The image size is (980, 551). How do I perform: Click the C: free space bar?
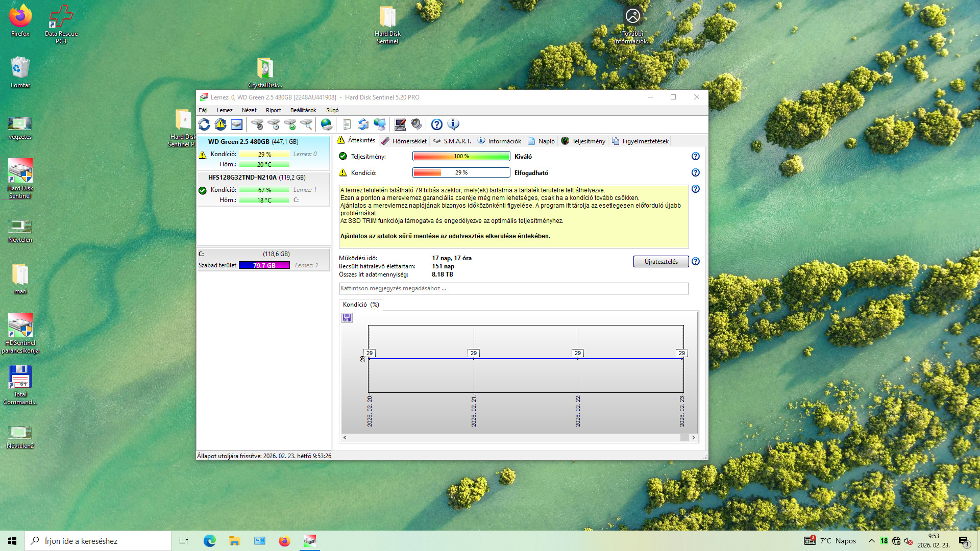tap(264, 265)
